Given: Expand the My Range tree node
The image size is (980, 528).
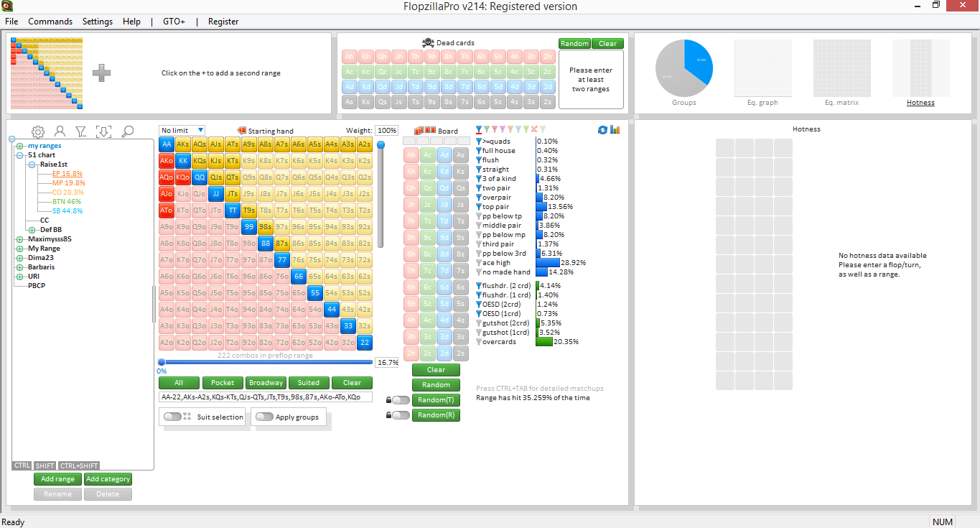Looking at the screenshot, I should click(19, 249).
